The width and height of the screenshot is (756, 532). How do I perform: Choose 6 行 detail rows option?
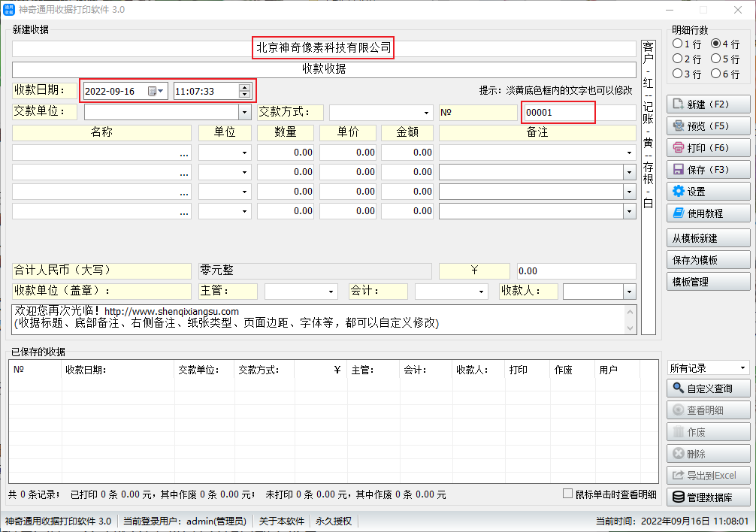715,74
